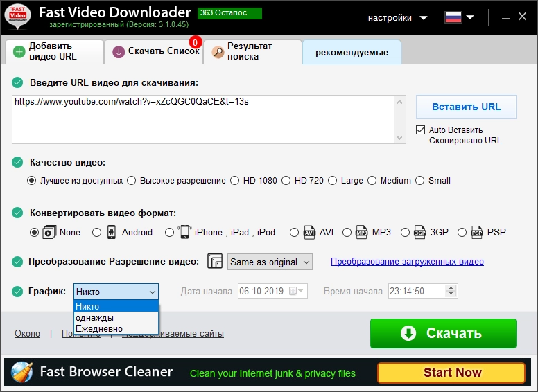Click the red 0 counter badge
Image resolution: width=538 pixels, height=392 pixels.
point(196,42)
